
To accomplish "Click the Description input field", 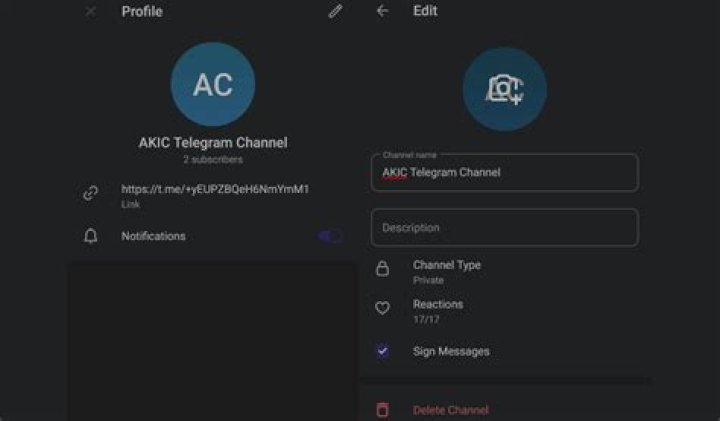I will pyautogui.click(x=504, y=227).
